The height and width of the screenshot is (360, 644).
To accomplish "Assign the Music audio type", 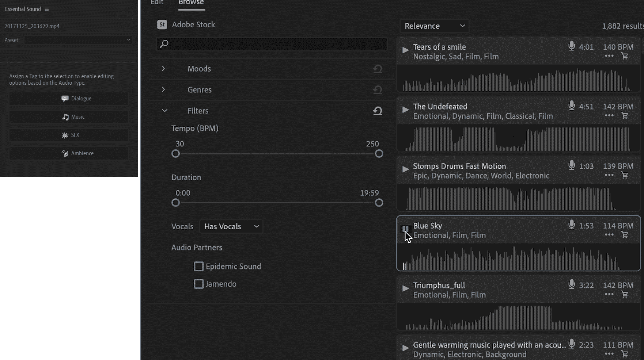I will pos(69,117).
